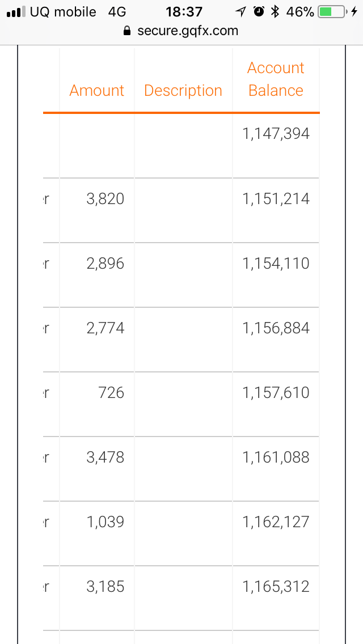Tap the UQ mobile carrier label
The height and width of the screenshot is (644, 363).
63,11
